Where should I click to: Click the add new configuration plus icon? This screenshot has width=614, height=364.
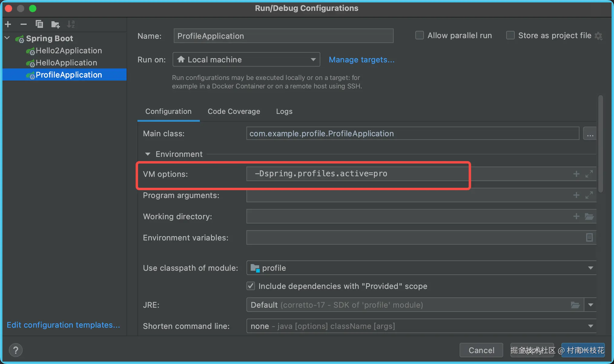[x=8, y=24]
